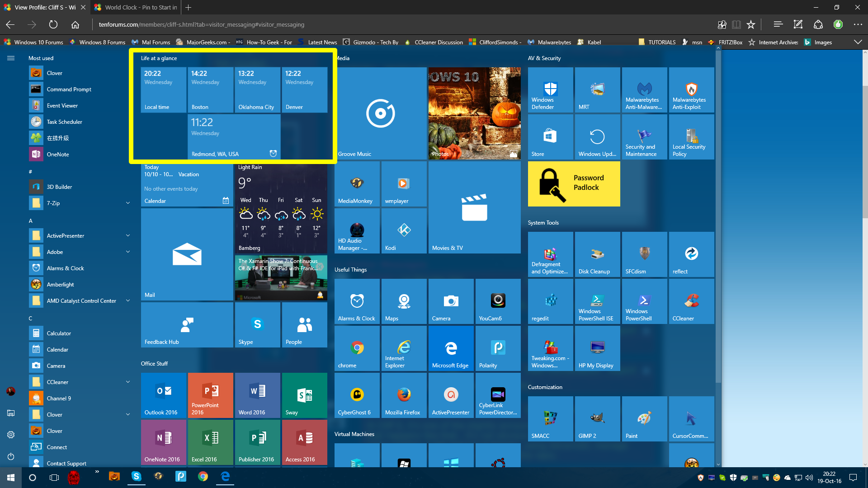The height and width of the screenshot is (488, 868).
Task: Open Command Prompt from Most used
Action: click(80, 89)
